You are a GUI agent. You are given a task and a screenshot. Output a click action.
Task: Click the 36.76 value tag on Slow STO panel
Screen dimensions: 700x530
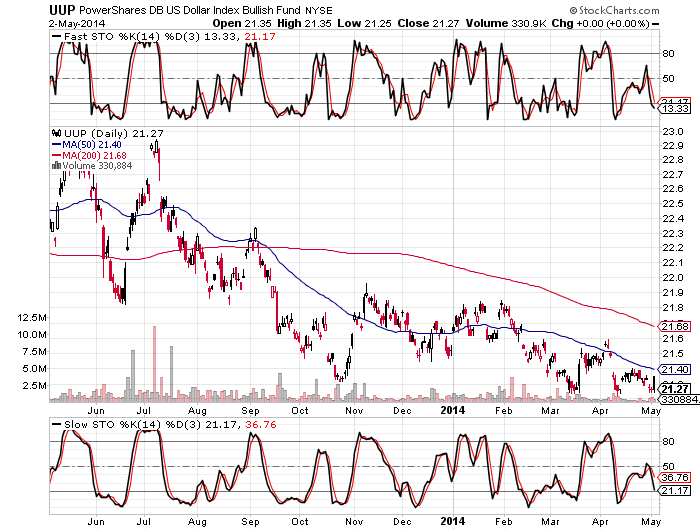pos(675,478)
